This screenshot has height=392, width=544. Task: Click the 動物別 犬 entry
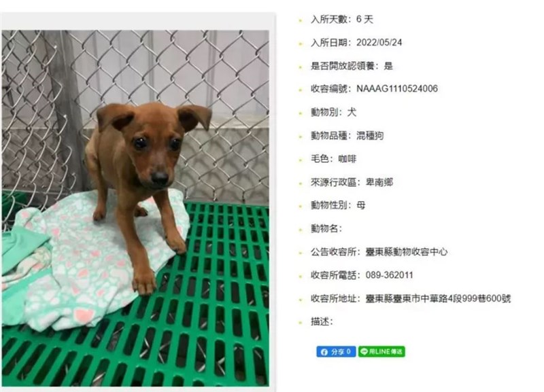point(333,112)
